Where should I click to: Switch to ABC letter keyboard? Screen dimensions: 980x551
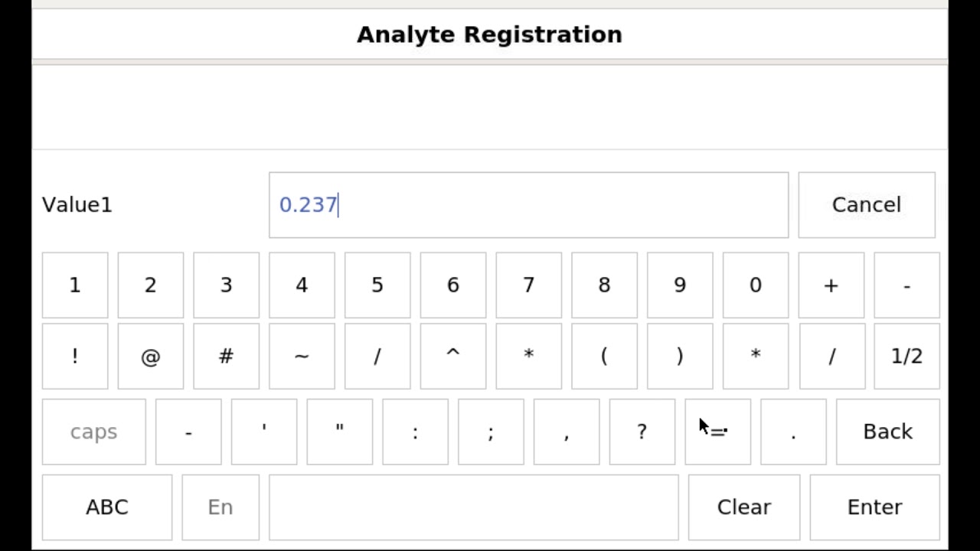coord(107,507)
